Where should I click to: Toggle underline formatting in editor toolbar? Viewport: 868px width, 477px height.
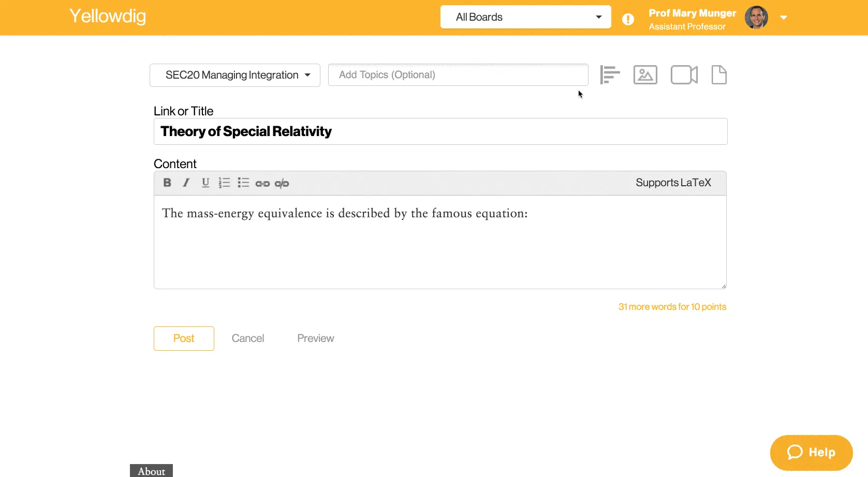(205, 183)
